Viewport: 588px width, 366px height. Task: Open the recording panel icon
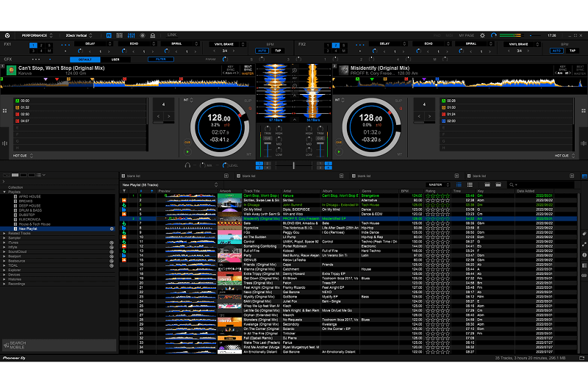[143, 35]
